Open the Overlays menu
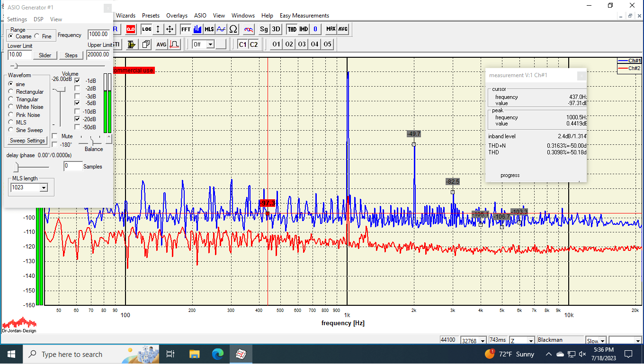Screen dimensions: 644x364 coord(177,16)
